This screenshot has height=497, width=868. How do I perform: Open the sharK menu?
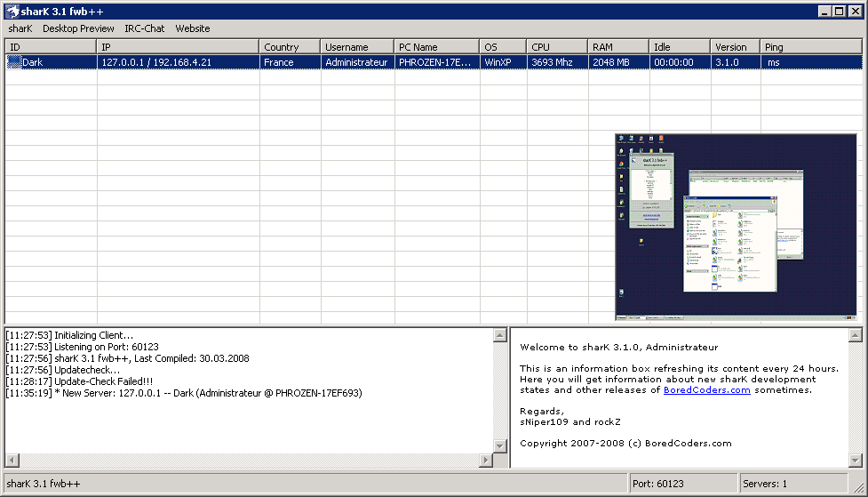pyautogui.click(x=20, y=28)
